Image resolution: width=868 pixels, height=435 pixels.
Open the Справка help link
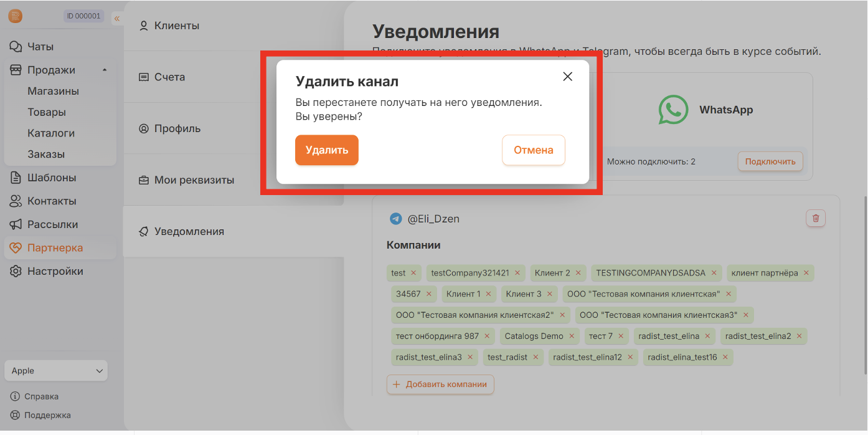[41, 396]
